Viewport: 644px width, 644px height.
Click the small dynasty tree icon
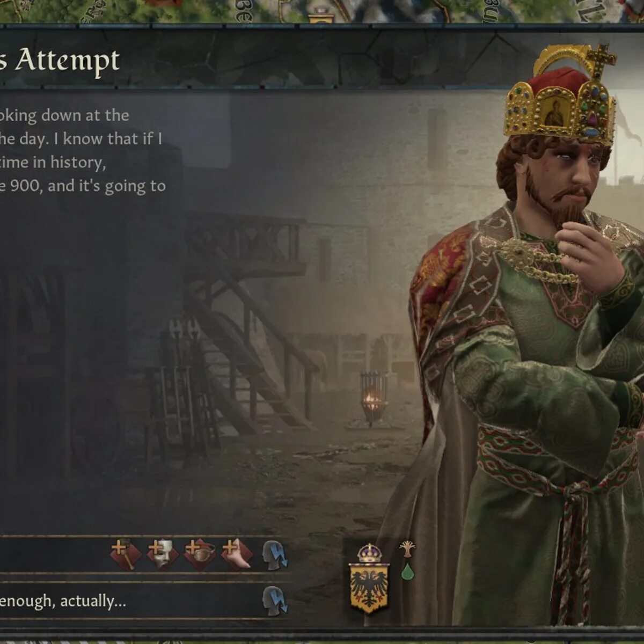click(x=408, y=549)
